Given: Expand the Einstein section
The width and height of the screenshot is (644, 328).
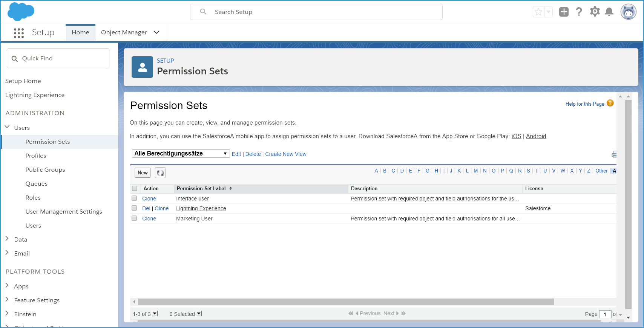Looking at the screenshot, I should 7,313.
